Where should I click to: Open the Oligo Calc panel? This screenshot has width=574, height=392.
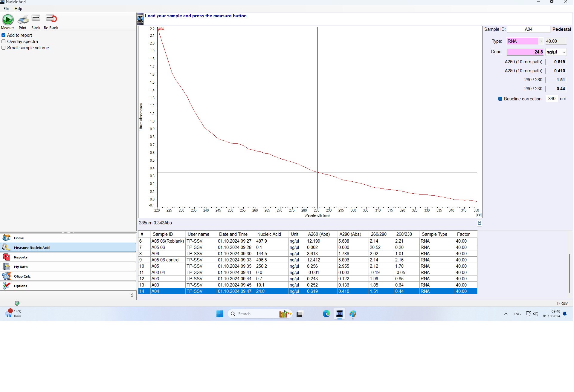tap(22, 276)
